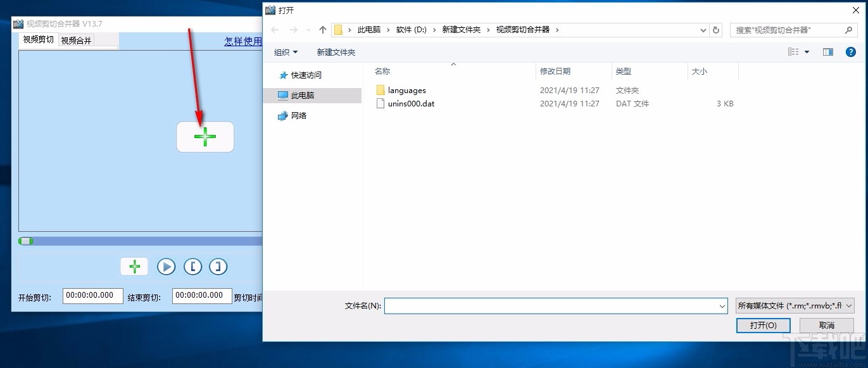868x368 pixels.
Task: Open the 组织 dropdown menu
Action: tap(286, 52)
